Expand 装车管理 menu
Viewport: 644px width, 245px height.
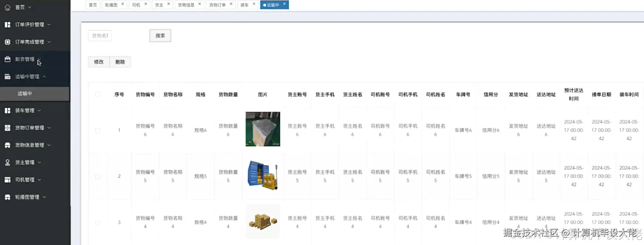coord(39,110)
